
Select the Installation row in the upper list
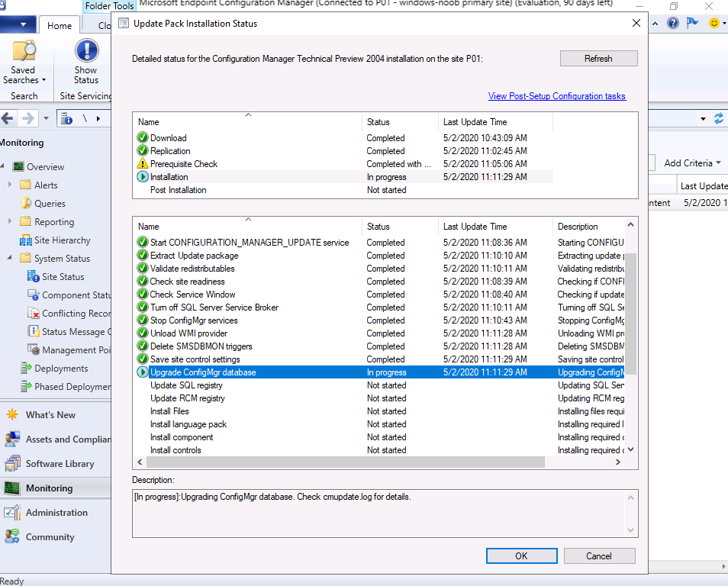(x=344, y=177)
